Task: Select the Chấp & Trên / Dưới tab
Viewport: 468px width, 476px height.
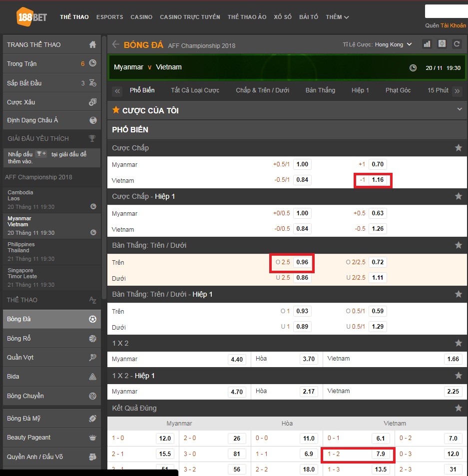Action: pyautogui.click(x=263, y=90)
